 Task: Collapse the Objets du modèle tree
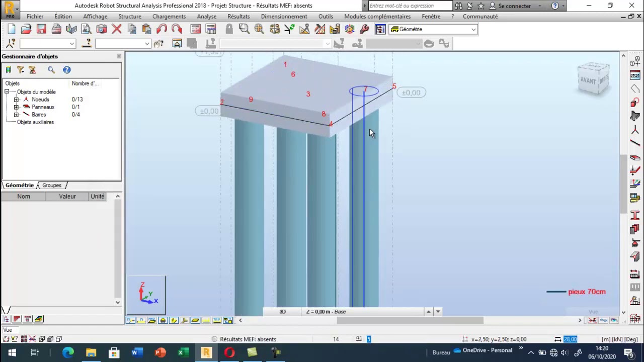(7, 92)
